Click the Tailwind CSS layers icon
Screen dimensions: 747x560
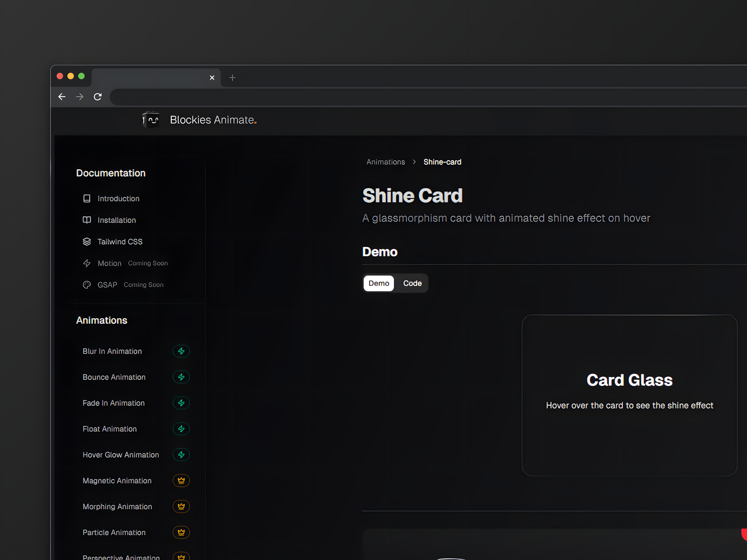tap(87, 242)
